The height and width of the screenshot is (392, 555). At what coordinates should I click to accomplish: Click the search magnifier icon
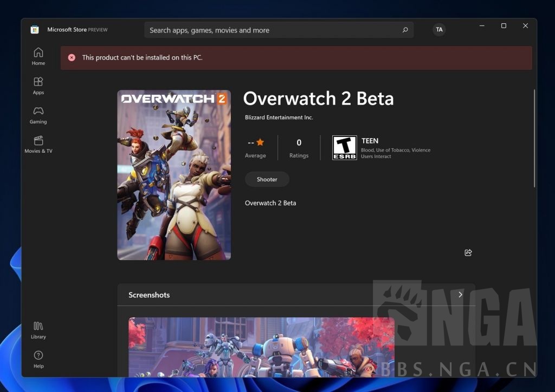(x=405, y=30)
